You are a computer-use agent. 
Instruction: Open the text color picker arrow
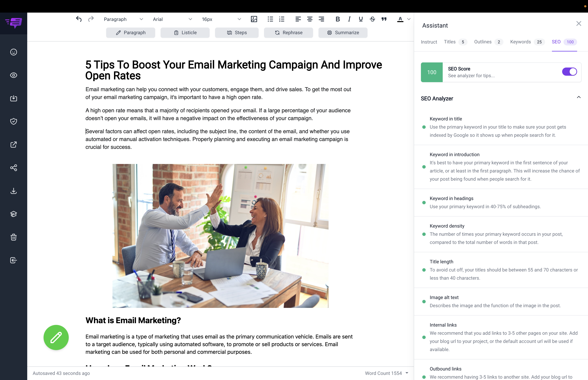[x=409, y=19]
